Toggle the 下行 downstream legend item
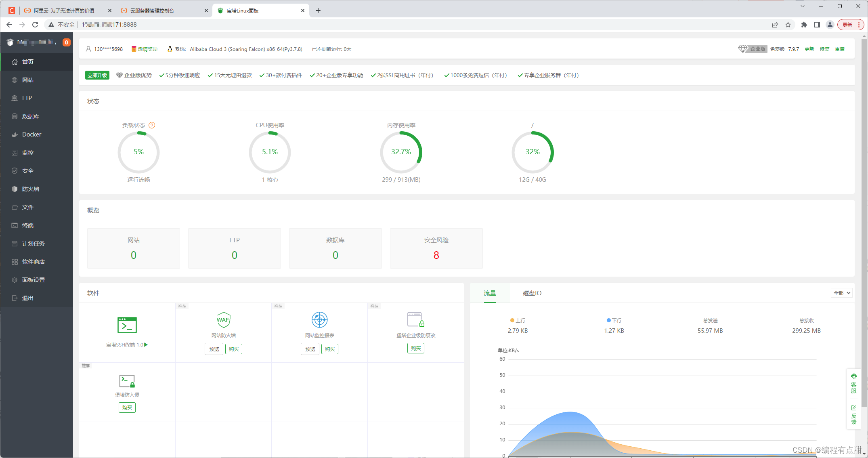 point(614,321)
